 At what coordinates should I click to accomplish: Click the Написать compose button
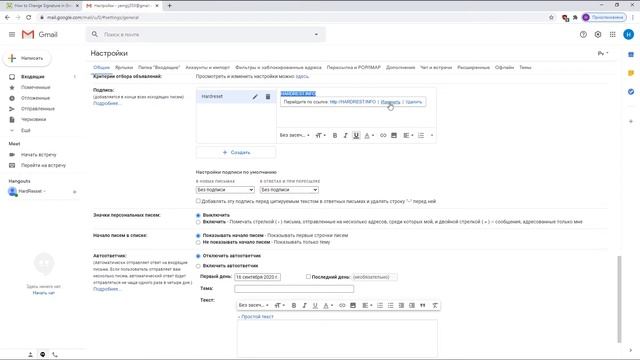click(27, 58)
